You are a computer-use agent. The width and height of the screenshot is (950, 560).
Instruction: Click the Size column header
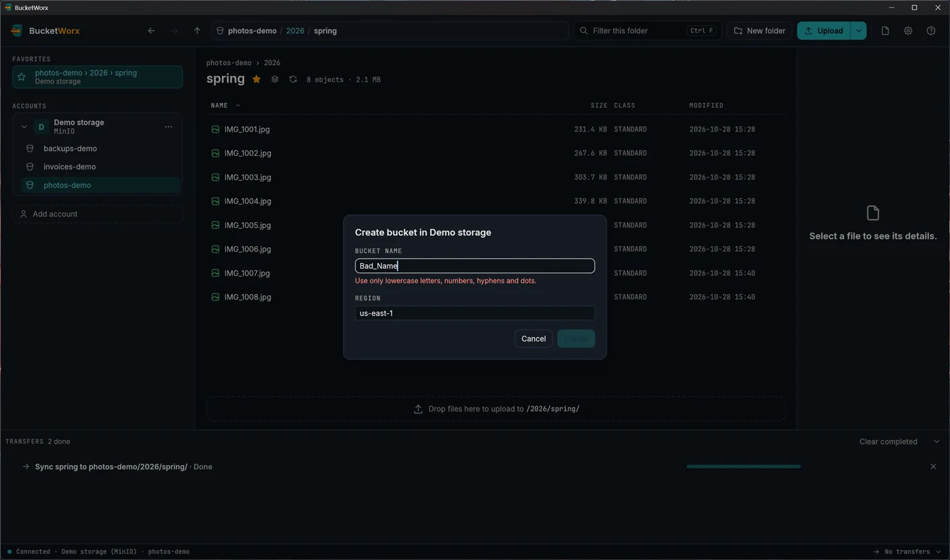[x=598, y=105]
